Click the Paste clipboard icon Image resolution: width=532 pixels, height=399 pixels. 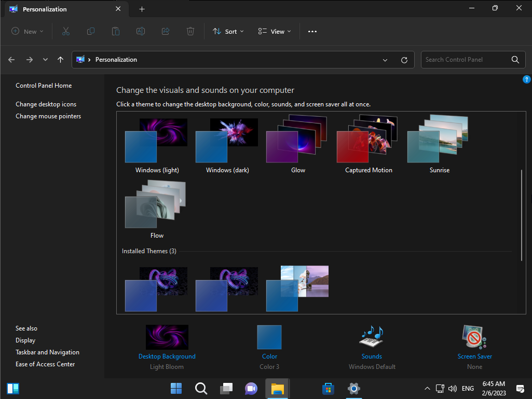[x=116, y=32]
